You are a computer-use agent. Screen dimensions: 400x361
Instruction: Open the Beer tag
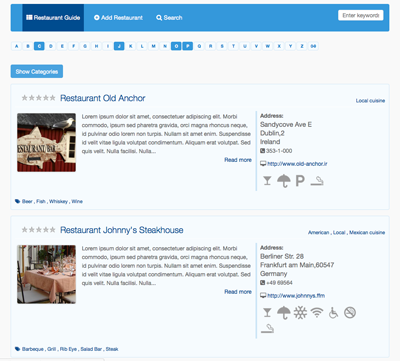tap(27, 201)
